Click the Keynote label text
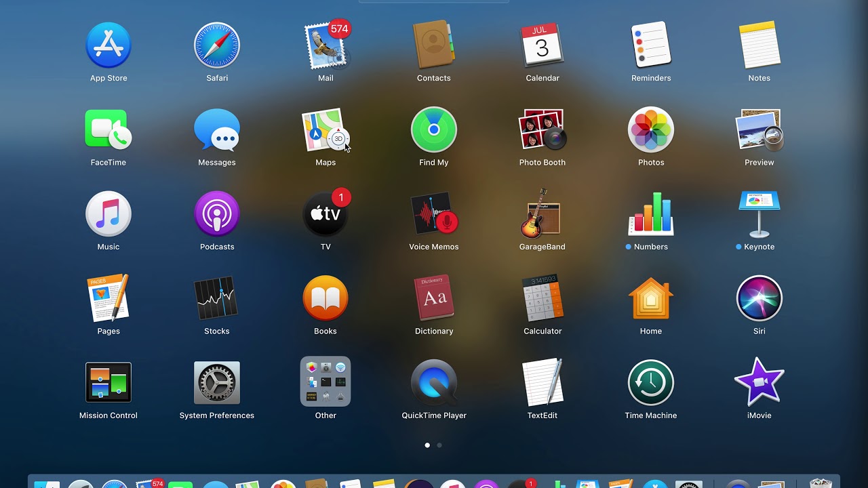This screenshot has width=868, height=488. pos(759,247)
